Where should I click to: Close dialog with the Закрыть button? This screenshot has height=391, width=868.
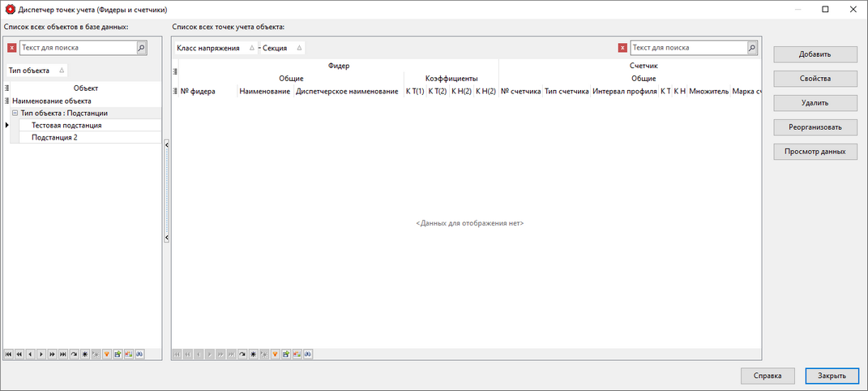832,376
